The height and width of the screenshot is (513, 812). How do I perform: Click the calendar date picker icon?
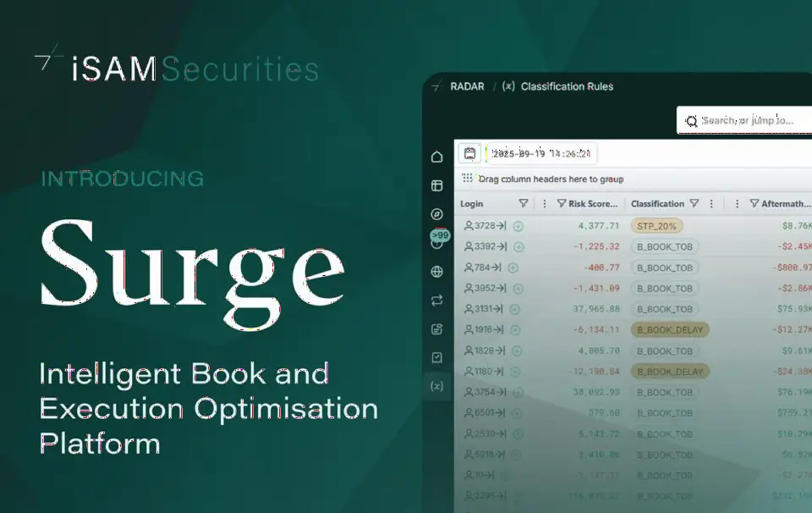(x=469, y=153)
